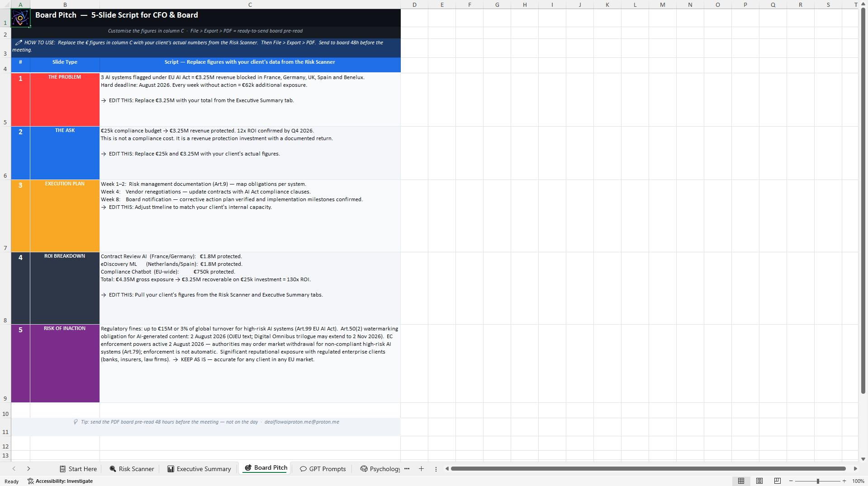Click the zoom out minus button
The width and height of the screenshot is (868, 486).
click(x=791, y=481)
